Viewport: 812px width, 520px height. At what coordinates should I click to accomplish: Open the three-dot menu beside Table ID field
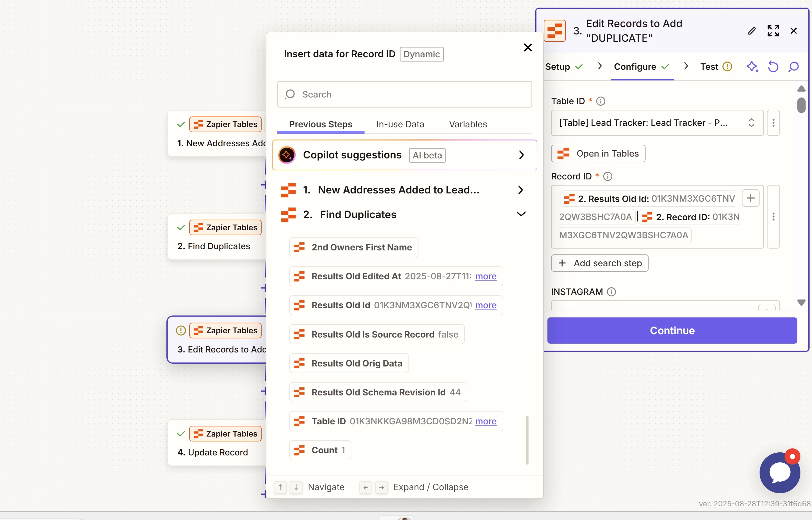[x=773, y=122]
